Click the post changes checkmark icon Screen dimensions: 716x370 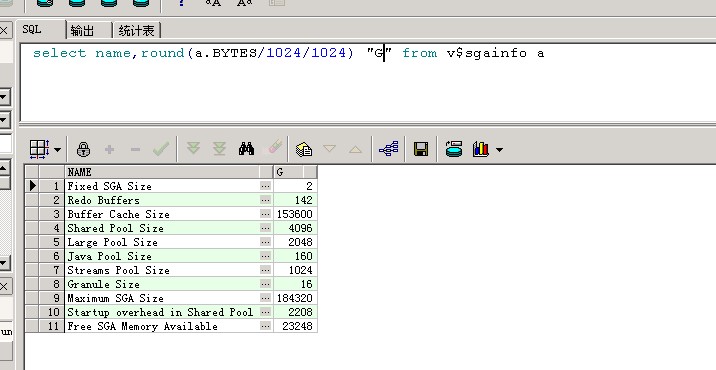point(161,149)
